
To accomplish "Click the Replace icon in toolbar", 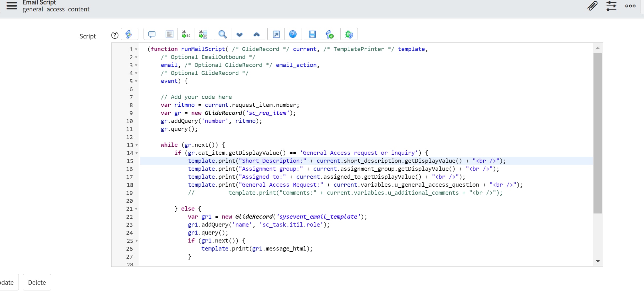I will (186, 34).
